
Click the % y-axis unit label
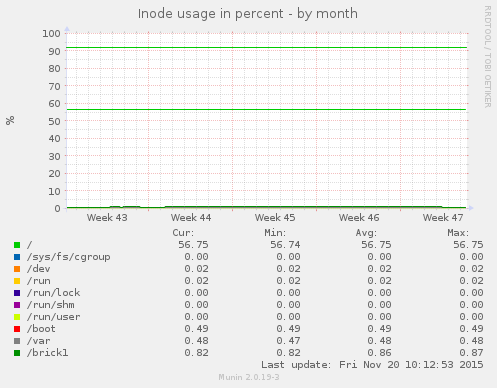[x=10, y=120]
